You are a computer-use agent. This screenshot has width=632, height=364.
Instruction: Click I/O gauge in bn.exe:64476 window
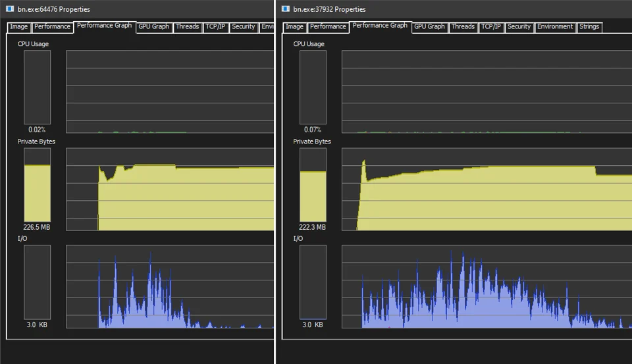(37, 282)
